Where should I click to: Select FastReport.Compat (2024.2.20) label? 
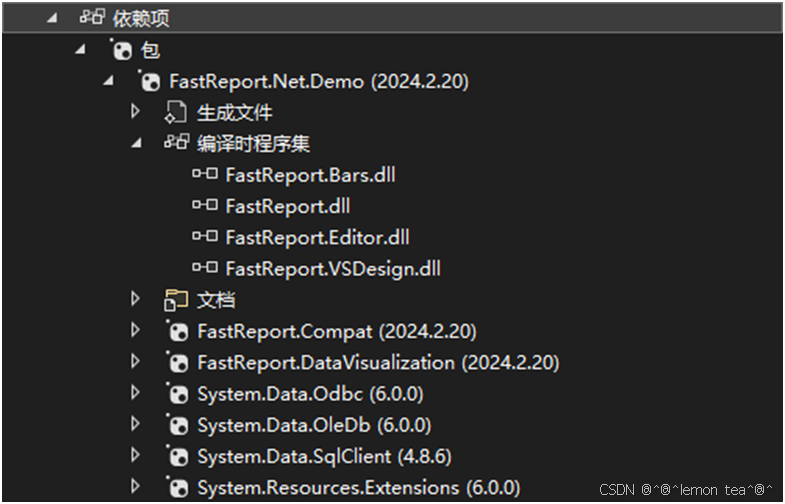(337, 331)
